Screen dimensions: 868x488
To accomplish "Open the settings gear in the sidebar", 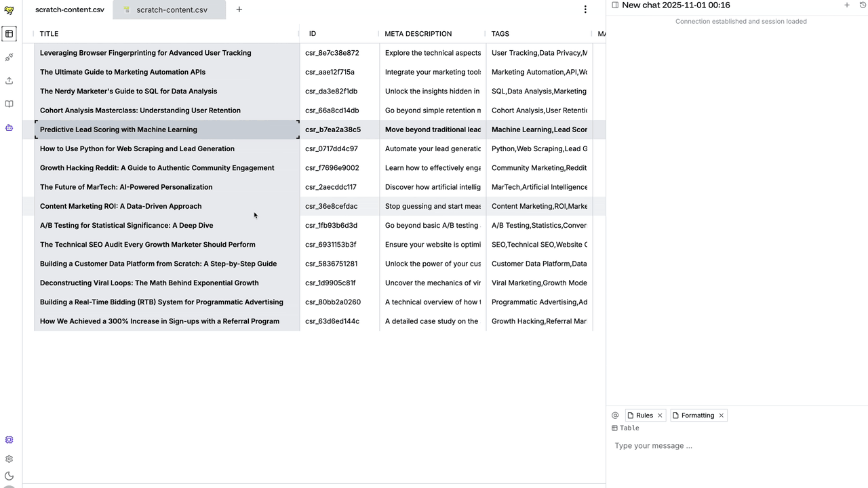I will (9, 458).
